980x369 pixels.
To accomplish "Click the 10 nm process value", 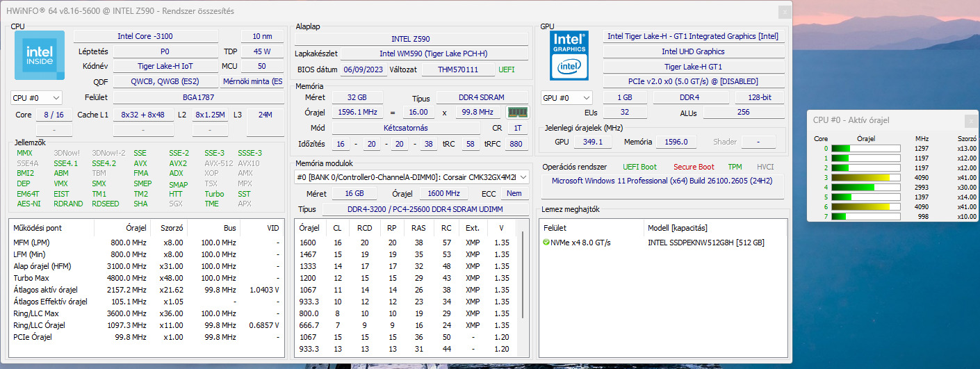I will click(262, 36).
